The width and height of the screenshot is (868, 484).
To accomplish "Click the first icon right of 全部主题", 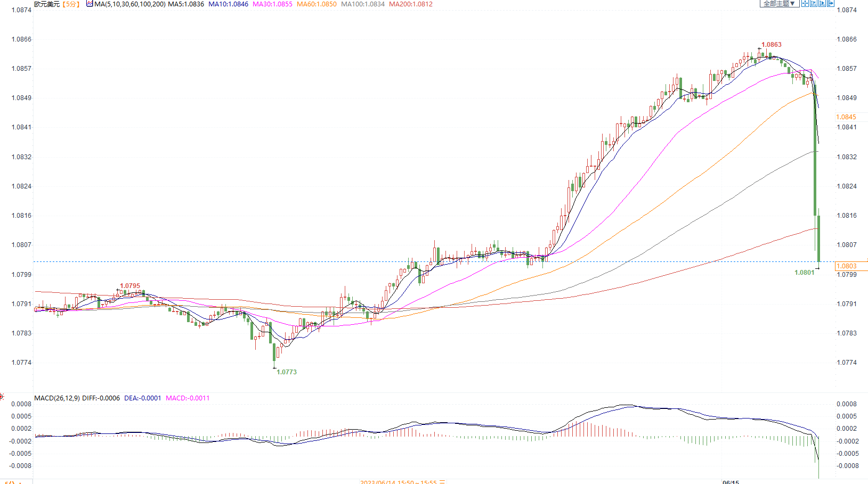I will pos(805,3).
